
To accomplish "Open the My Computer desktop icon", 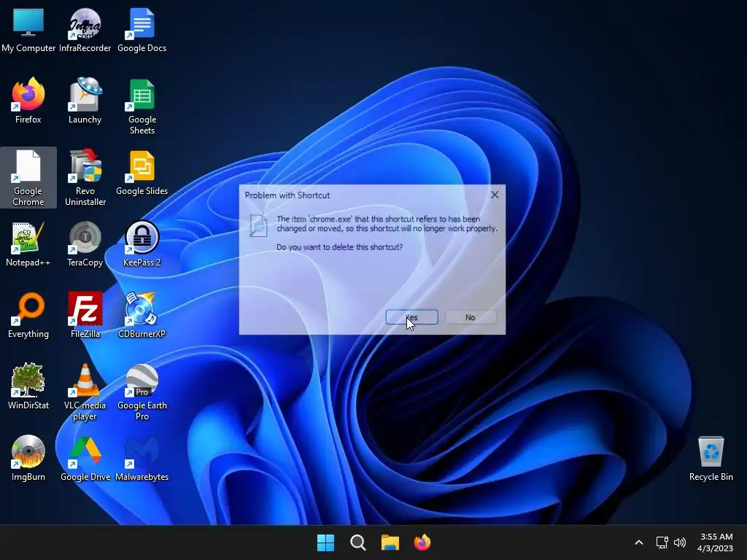I will (x=28, y=29).
